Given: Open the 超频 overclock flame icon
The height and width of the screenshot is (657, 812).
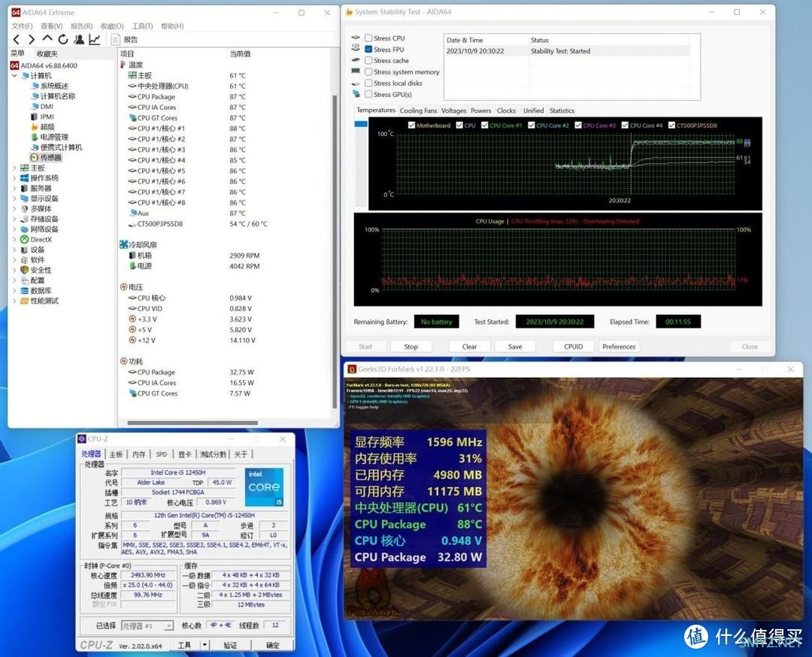Looking at the screenshot, I should (35, 127).
